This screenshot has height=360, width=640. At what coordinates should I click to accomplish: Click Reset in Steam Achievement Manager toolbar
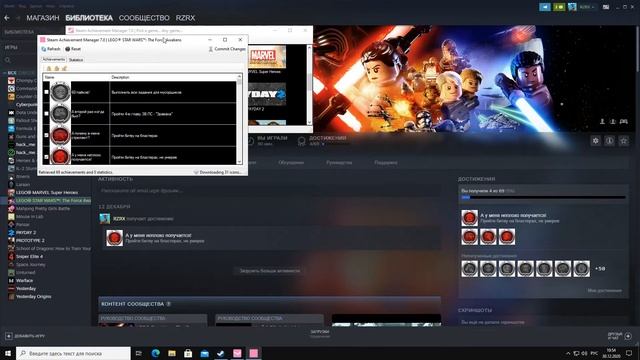73,49
